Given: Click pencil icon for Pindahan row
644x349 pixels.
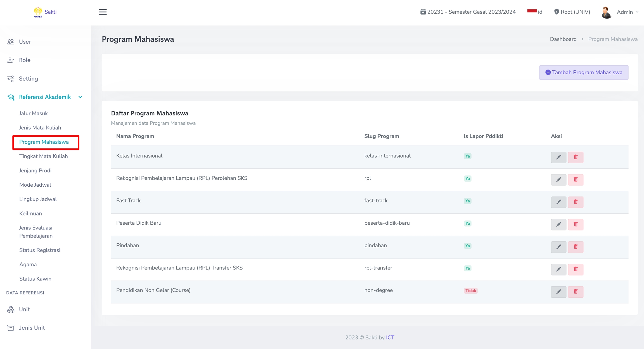Looking at the screenshot, I should coord(558,247).
